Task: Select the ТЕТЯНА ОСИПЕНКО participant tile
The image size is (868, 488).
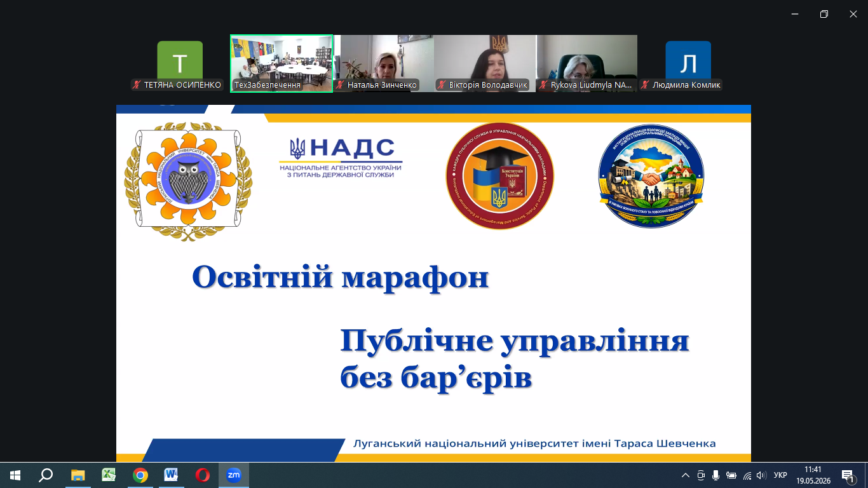Action: pos(180,64)
